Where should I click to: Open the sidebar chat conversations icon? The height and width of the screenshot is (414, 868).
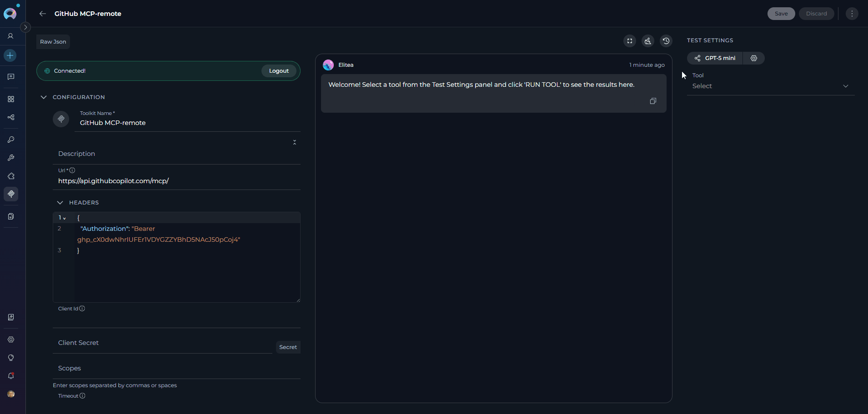[x=11, y=77]
